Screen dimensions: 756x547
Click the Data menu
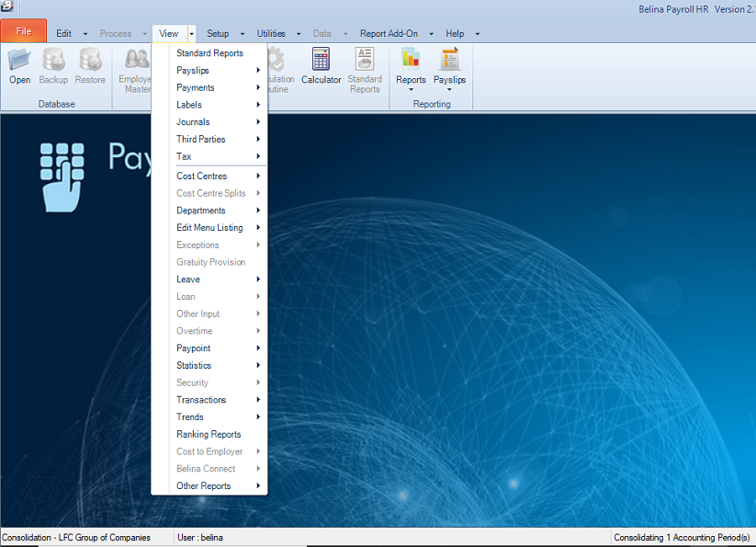point(322,34)
